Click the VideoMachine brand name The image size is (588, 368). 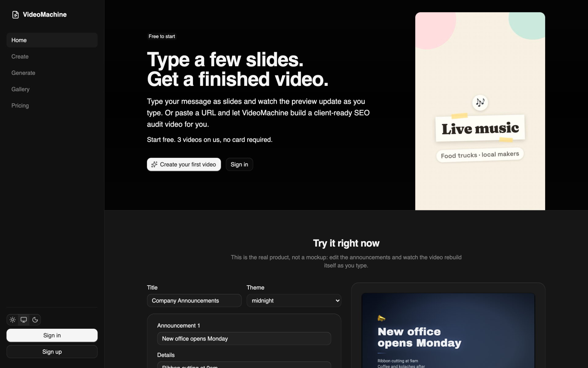(x=45, y=14)
